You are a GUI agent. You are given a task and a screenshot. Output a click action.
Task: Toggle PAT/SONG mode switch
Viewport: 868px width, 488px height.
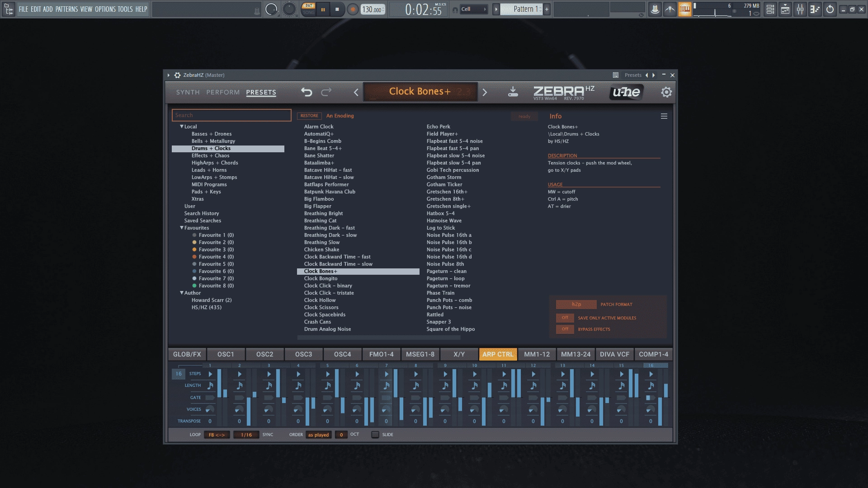click(309, 9)
